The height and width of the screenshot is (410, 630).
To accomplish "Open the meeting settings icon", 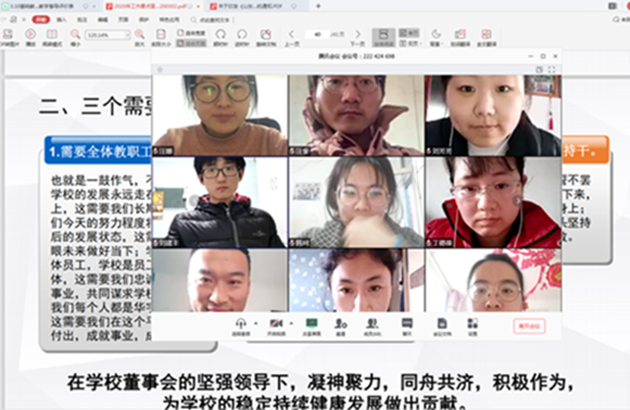I will coord(471,323).
